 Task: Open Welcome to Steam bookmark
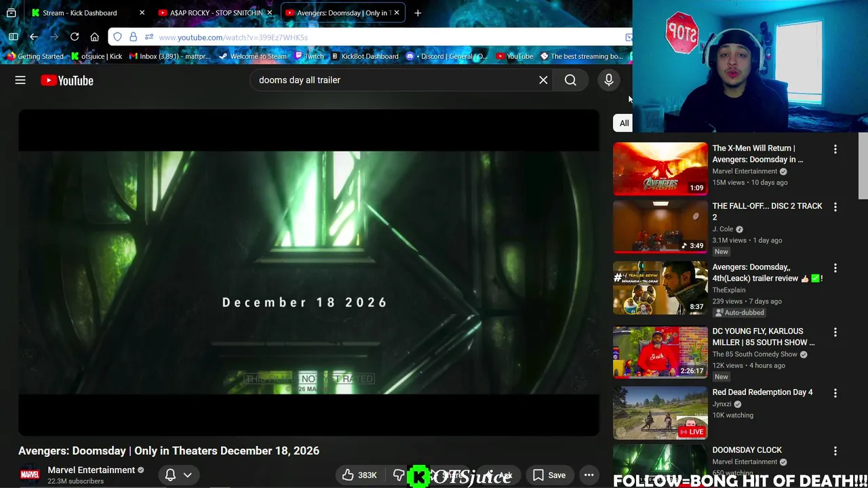point(252,56)
